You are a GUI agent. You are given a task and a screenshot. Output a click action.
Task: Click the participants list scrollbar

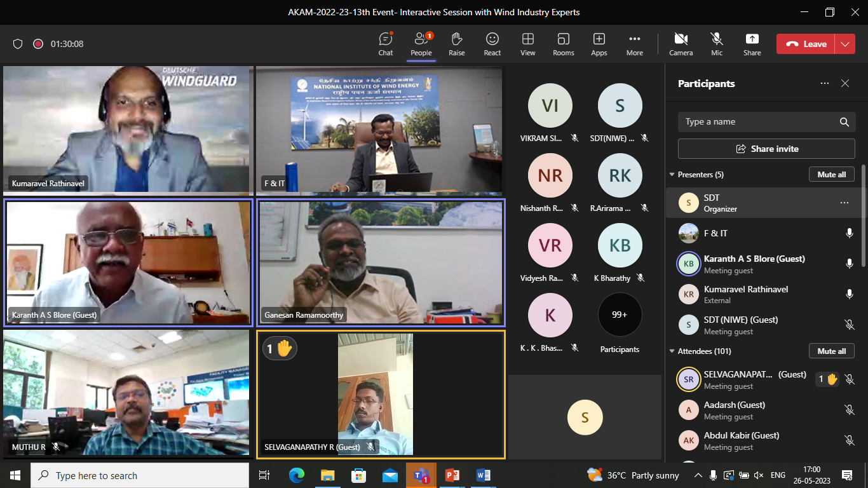click(863, 216)
